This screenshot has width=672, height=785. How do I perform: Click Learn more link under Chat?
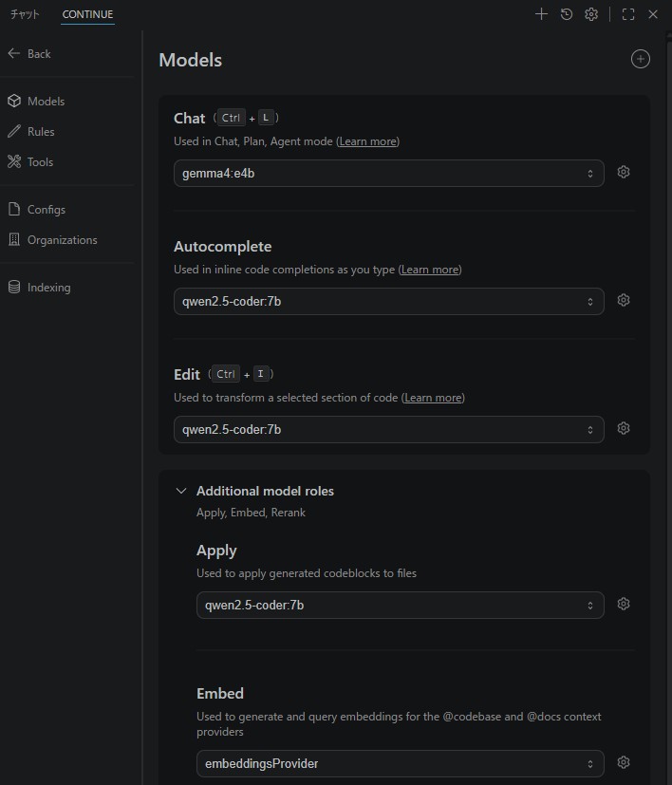(367, 141)
